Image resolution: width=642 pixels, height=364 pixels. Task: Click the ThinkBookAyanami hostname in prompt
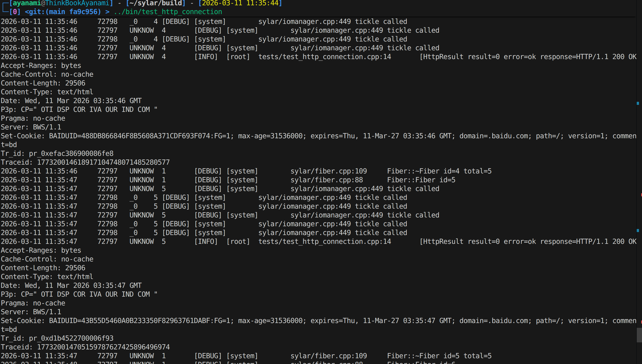[77, 3]
